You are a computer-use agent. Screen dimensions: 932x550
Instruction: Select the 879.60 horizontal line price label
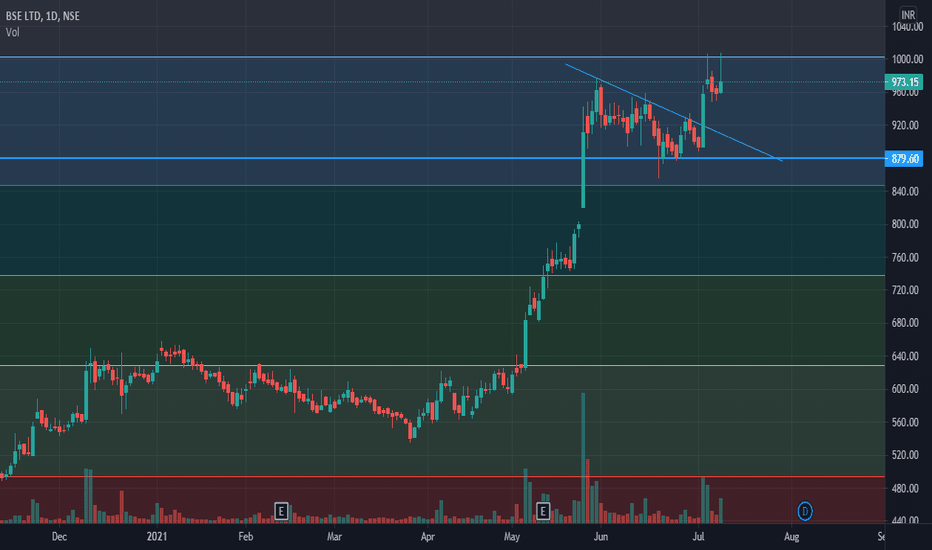tap(904, 159)
